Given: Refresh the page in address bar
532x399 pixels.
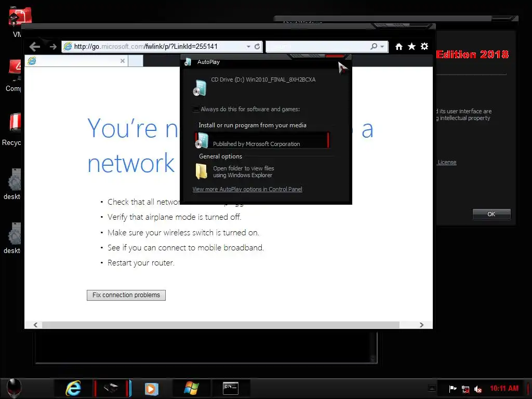Looking at the screenshot, I should click(257, 46).
